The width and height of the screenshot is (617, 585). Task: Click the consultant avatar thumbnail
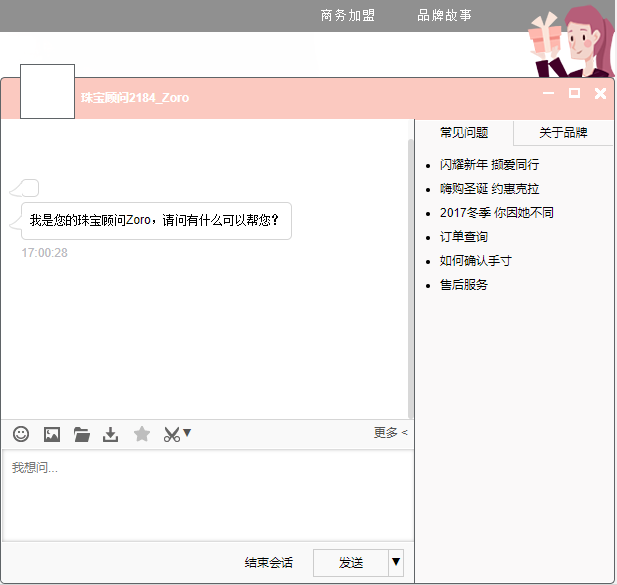[x=47, y=92]
